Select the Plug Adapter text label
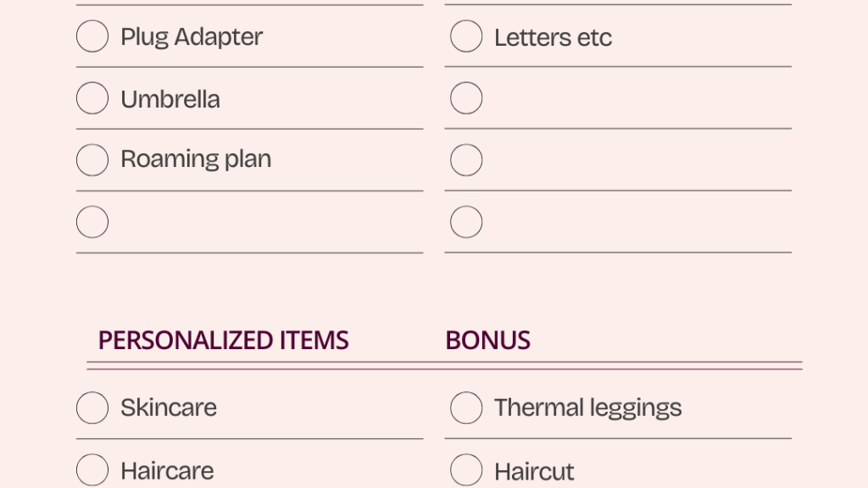This screenshot has width=868, height=488. point(192,38)
